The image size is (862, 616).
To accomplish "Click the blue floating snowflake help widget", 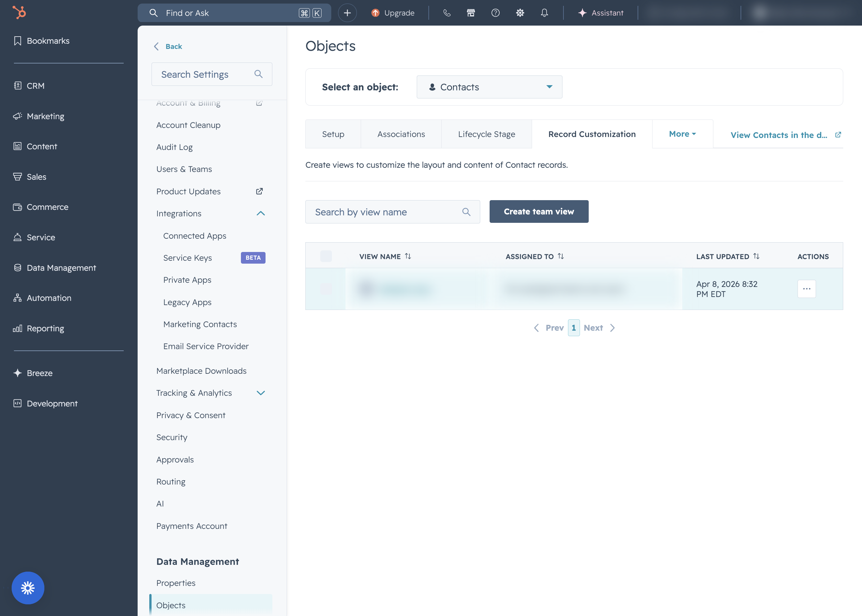I will point(28,588).
